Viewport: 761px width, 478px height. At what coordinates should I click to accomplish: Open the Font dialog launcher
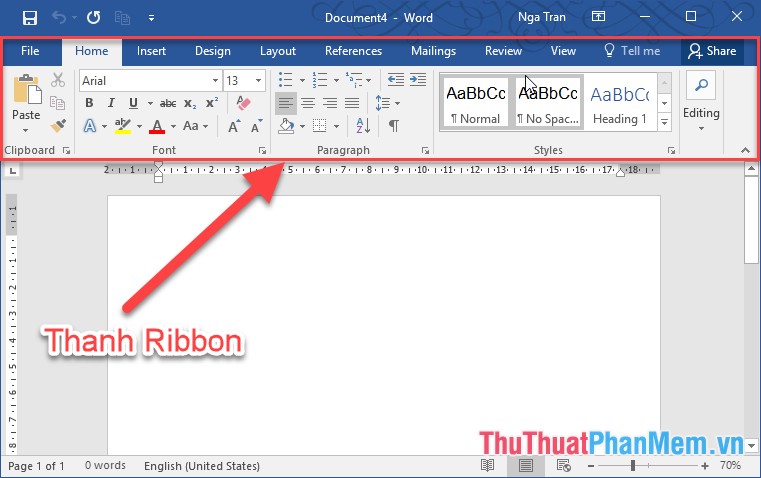(262, 151)
